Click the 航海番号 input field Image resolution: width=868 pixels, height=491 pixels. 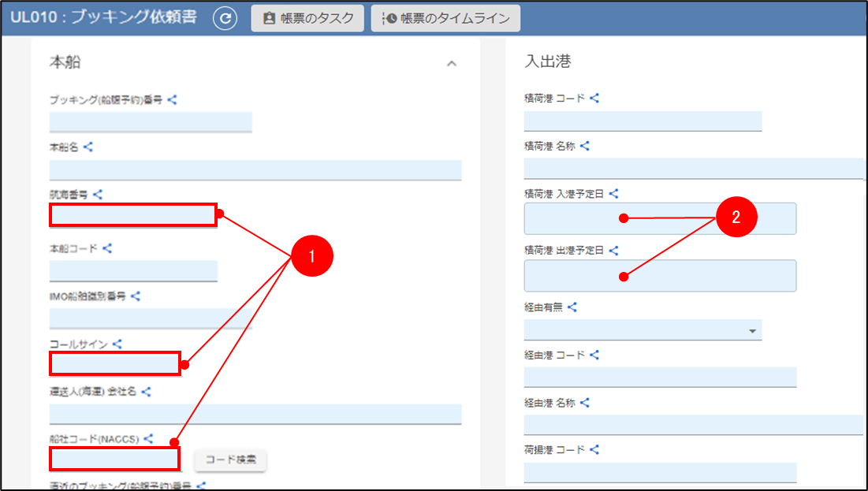pos(133,215)
